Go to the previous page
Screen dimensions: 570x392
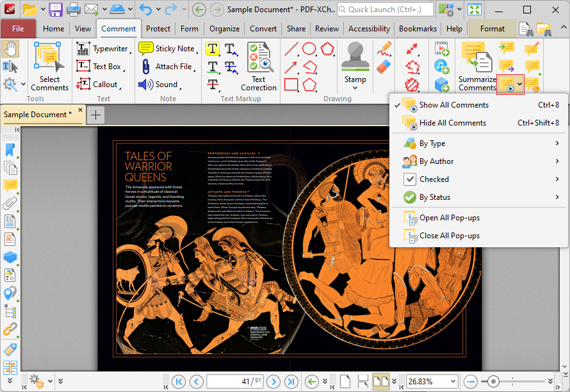click(197, 382)
